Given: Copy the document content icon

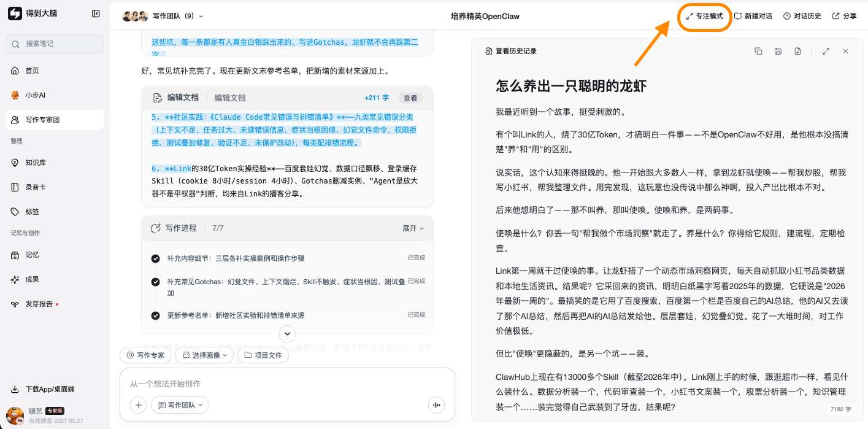Looking at the screenshot, I should pyautogui.click(x=758, y=51).
